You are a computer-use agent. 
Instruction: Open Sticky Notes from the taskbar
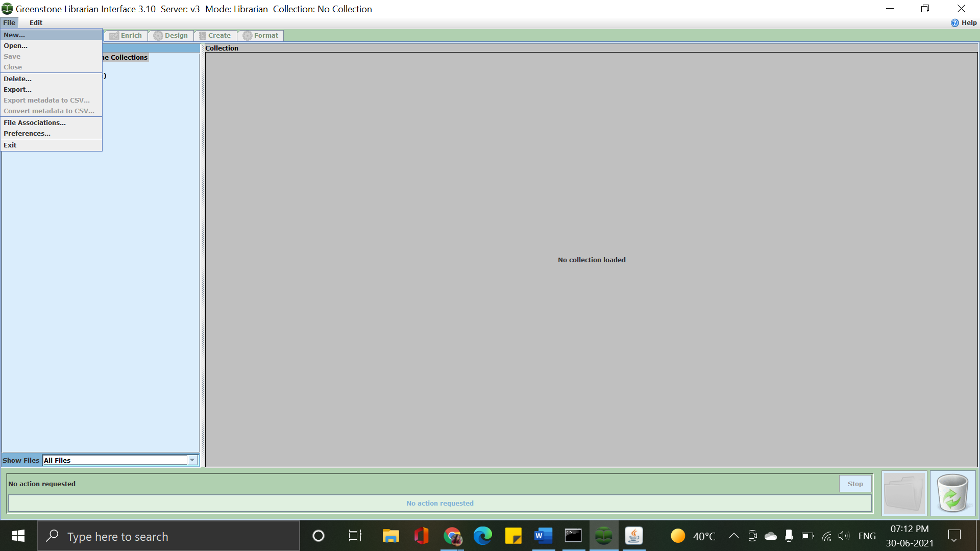tap(513, 536)
